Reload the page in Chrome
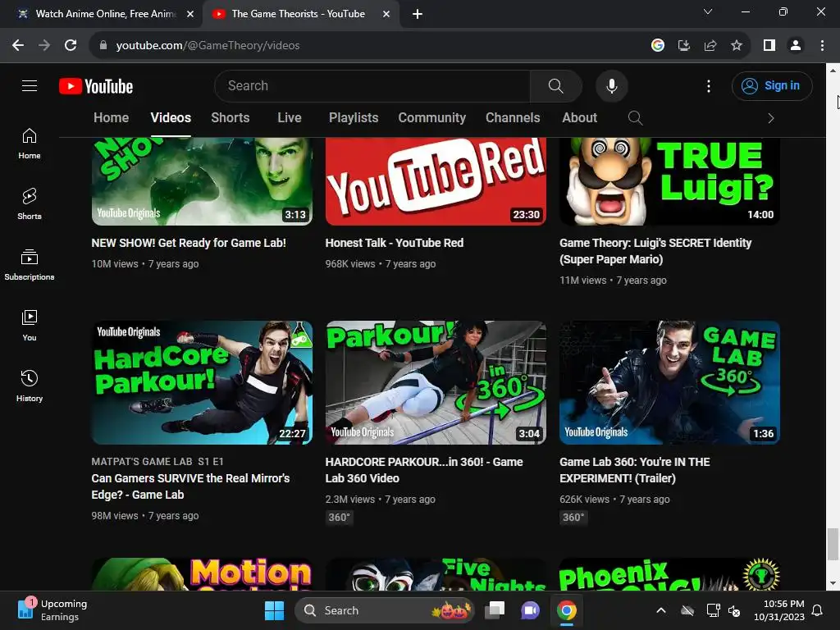Screen dimensions: 840x630 pos(71,46)
